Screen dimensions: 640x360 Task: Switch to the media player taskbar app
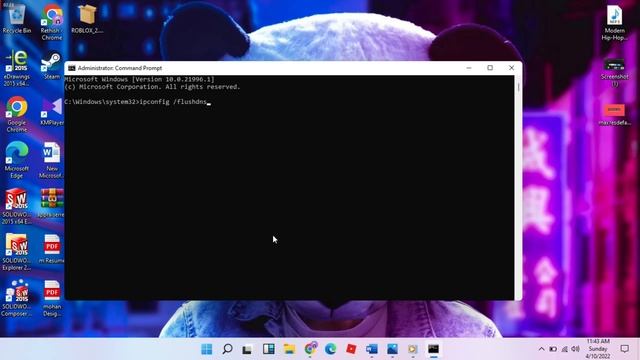pos(413,349)
